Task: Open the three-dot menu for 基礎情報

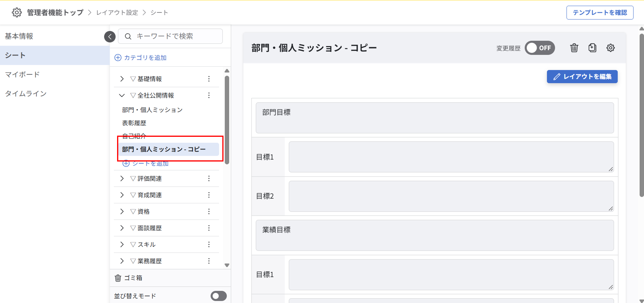Action: [209, 79]
